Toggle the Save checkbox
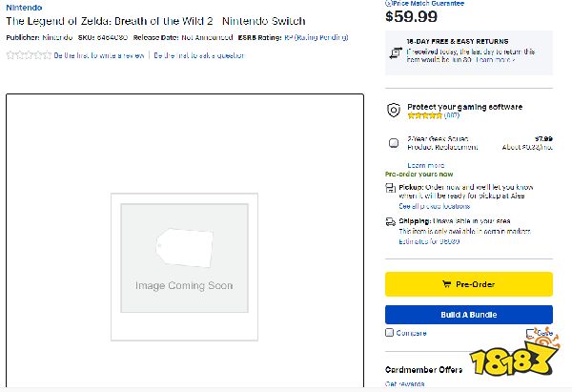 coord(530,334)
